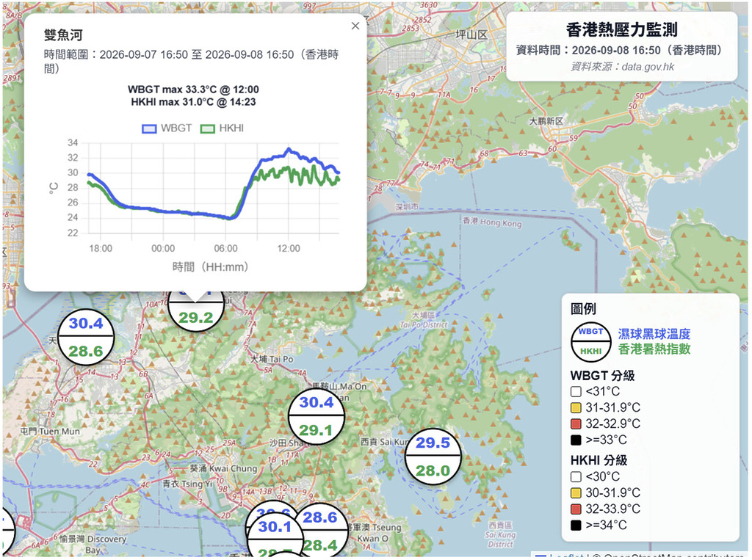Viewport: 752px width, 560px height.
Task: Click the red 32-32.9°C WBGT swatch
Action: coord(576,423)
